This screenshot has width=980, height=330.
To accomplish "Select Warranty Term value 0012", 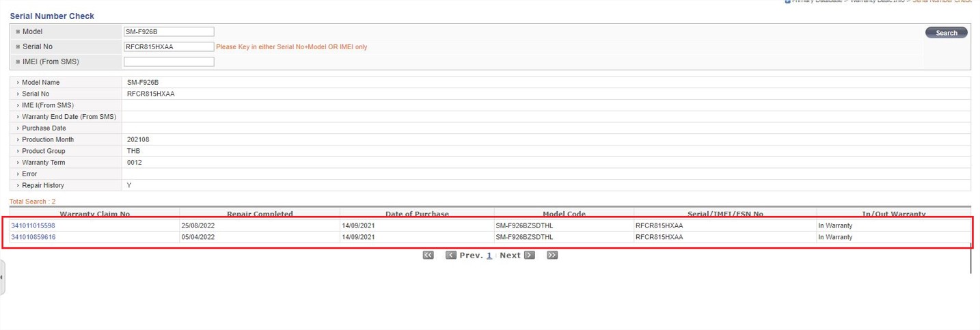I will click(135, 163).
